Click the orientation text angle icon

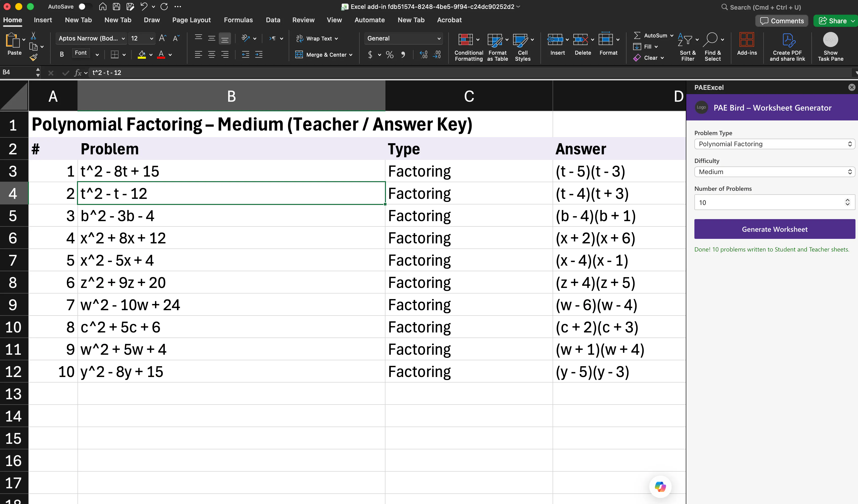point(245,38)
